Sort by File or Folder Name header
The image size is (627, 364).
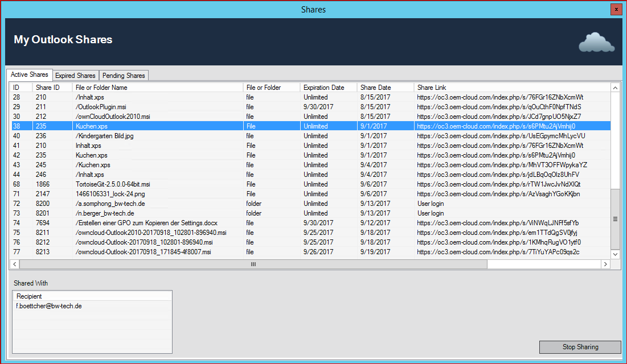[x=158, y=88]
